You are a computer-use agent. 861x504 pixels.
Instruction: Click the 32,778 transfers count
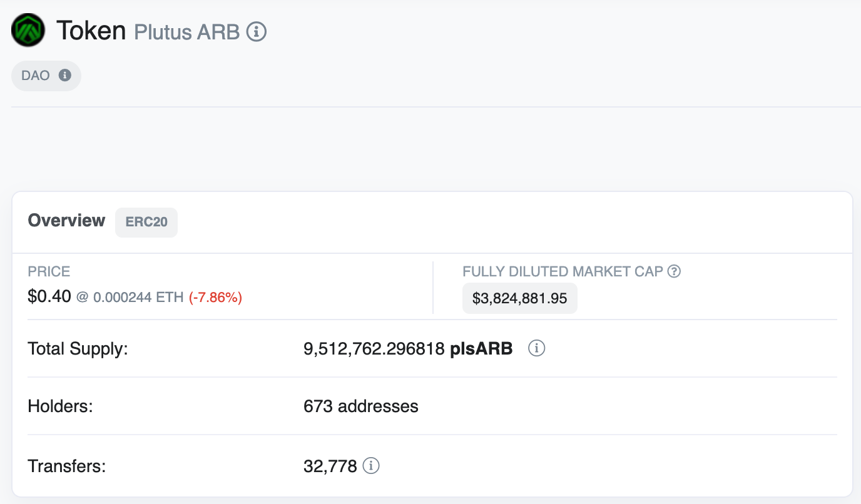pyautogui.click(x=330, y=466)
